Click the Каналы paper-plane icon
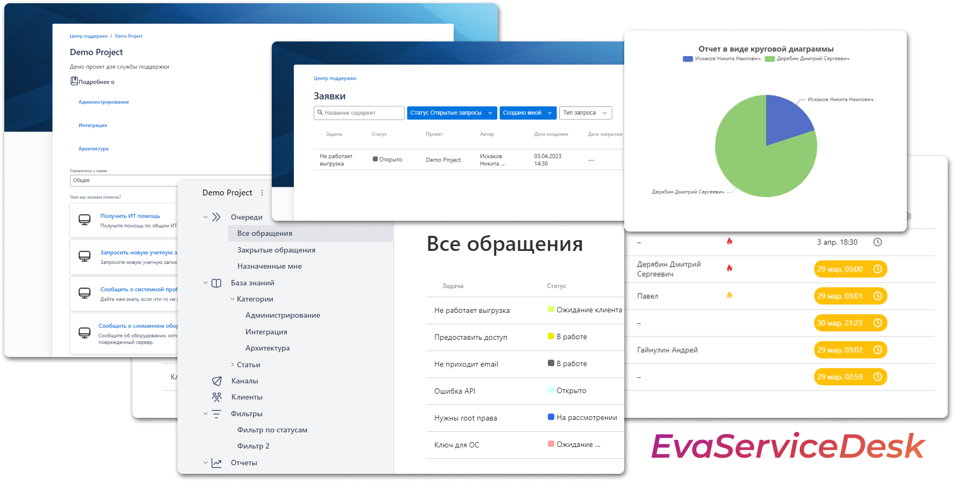 pos(217,381)
